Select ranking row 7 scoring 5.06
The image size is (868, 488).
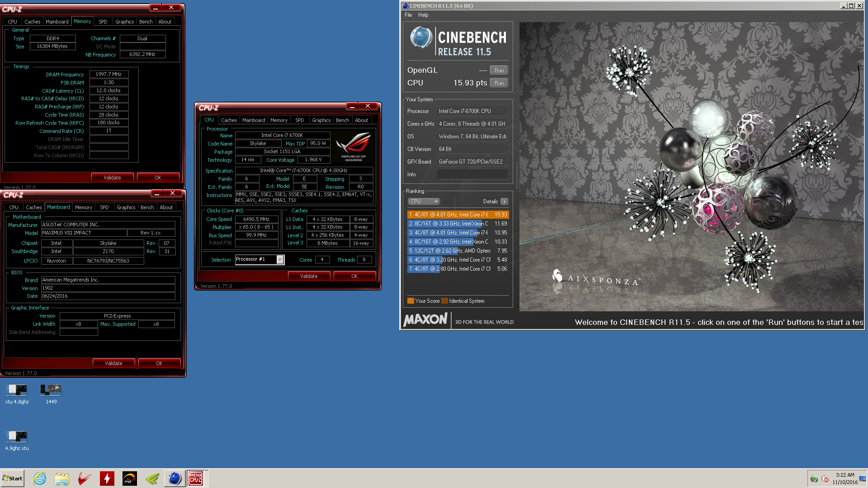point(458,269)
